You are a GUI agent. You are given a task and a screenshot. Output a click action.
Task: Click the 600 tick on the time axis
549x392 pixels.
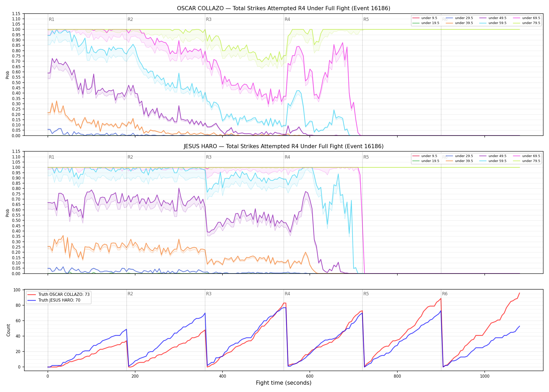coord(310,376)
